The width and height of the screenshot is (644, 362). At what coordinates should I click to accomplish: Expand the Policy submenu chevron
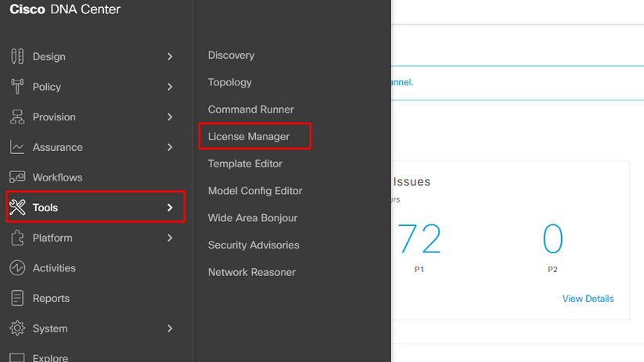pos(170,87)
